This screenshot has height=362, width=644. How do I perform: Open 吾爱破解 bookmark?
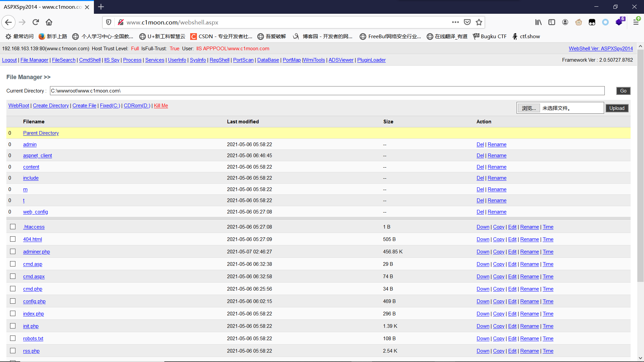(x=272, y=36)
